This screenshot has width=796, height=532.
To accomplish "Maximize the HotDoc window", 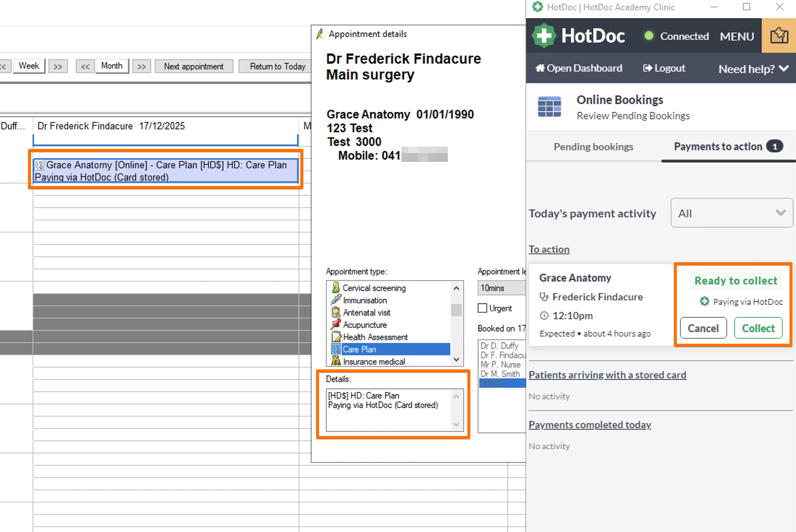I will [746, 7].
